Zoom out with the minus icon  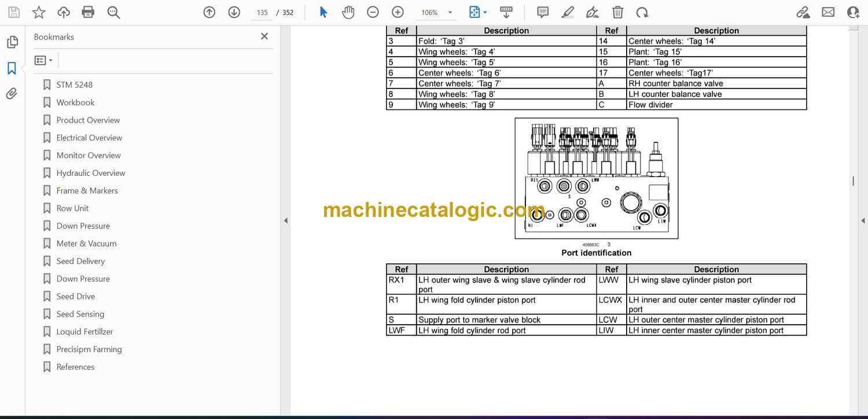[x=373, y=12]
